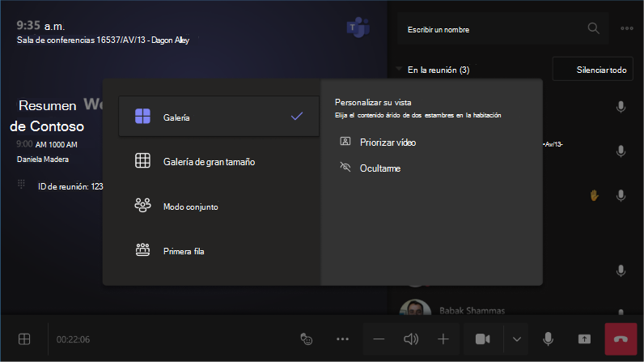Viewport: 644px width, 362px height.
Task: Click the Microsoft Teams logo
Action: click(x=358, y=28)
